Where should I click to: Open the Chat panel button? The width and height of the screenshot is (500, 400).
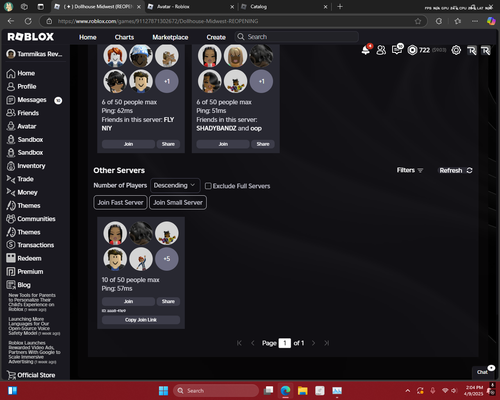482,372
